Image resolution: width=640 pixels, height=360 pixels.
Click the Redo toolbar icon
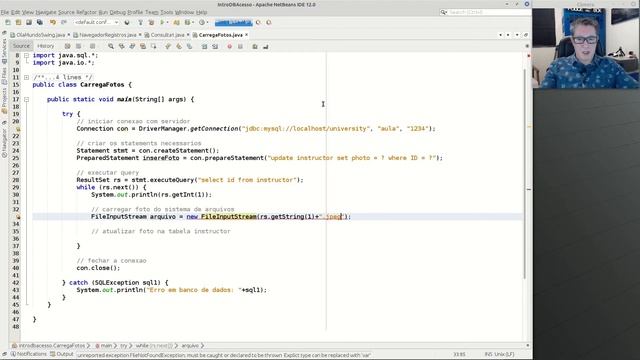(x=64, y=22)
